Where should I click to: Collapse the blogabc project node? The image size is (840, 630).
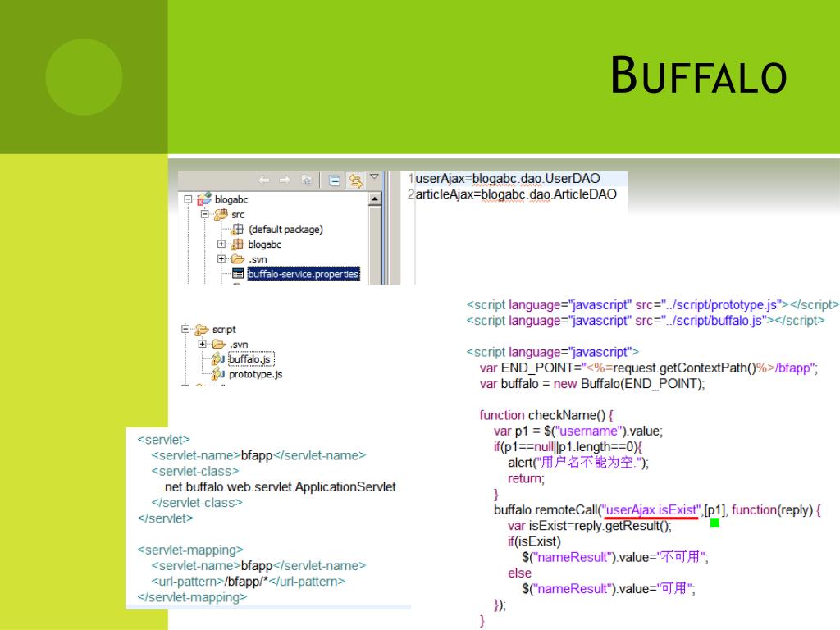(188, 199)
